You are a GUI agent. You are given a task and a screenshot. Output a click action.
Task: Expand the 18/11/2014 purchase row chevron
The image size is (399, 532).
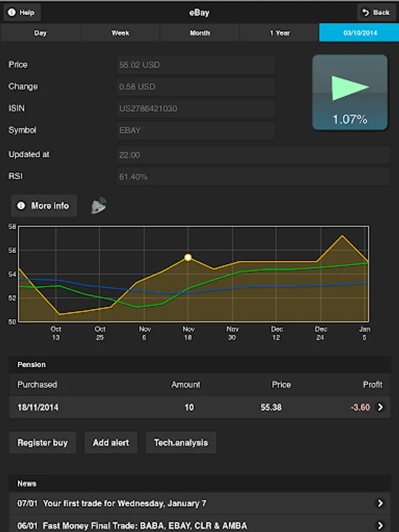(380, 407)
